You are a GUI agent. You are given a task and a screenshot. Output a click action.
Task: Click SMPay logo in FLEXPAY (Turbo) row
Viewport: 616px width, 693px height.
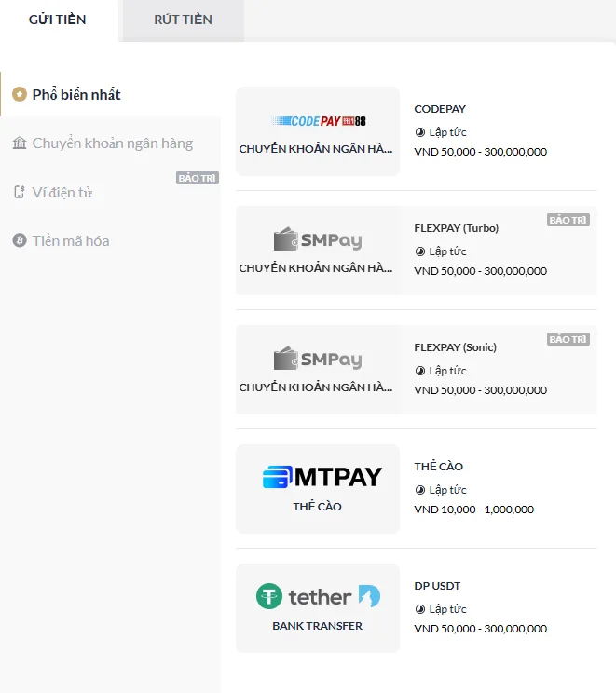tap(318, 240)
